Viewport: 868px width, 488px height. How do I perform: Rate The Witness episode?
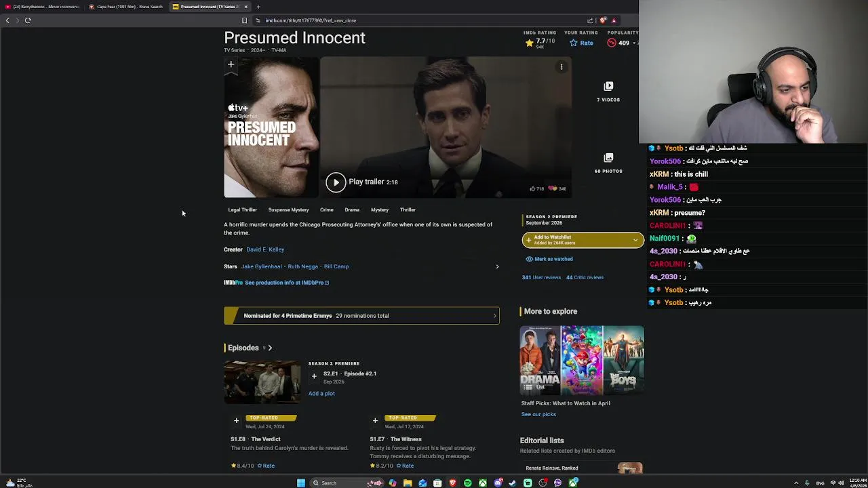(x=405, y=466)
